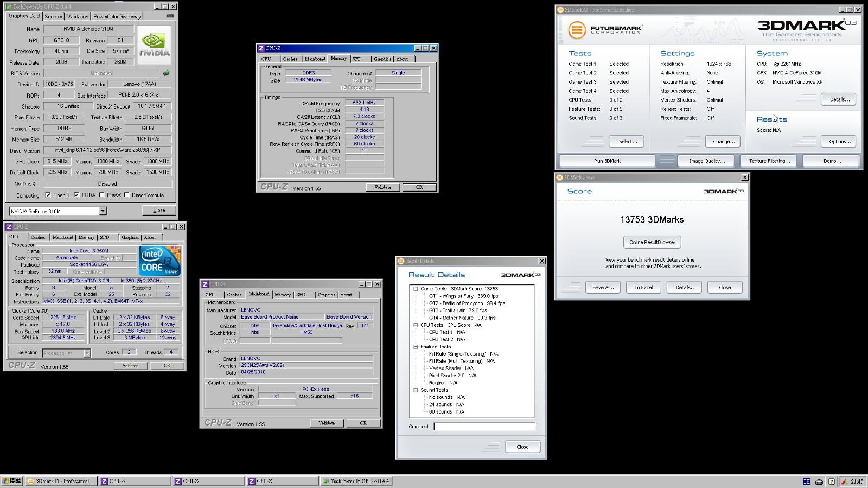Collapse the Sound Tests tree node

tap(416, 390)
